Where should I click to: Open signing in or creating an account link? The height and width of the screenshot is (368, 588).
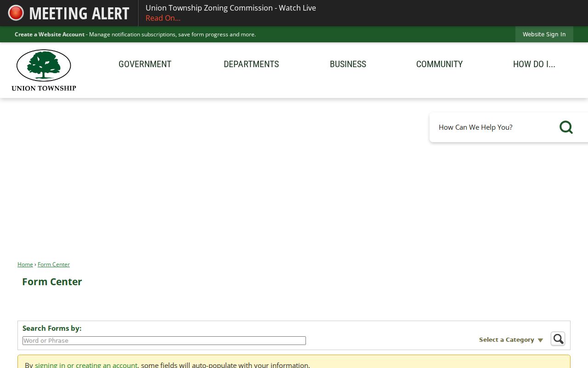tap(86, 365)
